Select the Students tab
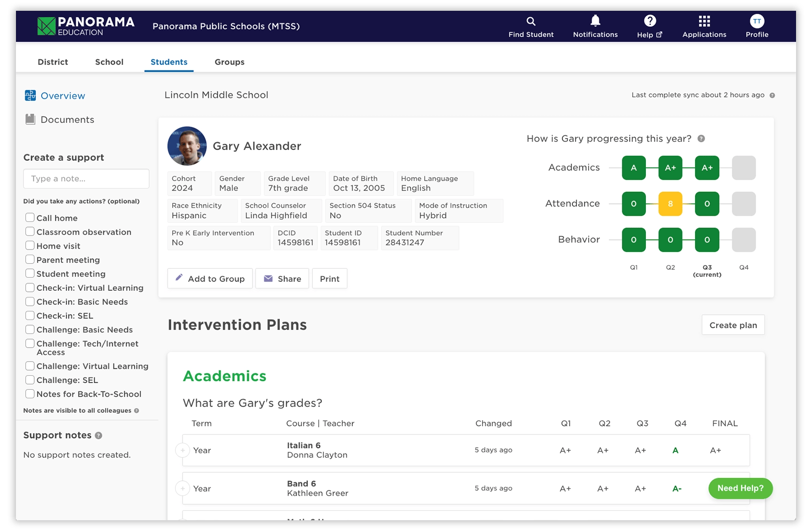812x531 pixels. click(x=169, y=62)
